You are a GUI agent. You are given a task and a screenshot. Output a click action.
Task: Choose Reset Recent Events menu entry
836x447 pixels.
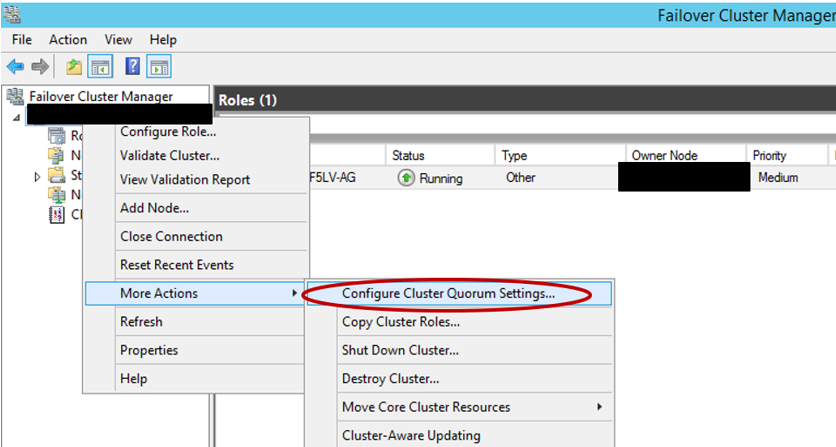pos(196,265)
